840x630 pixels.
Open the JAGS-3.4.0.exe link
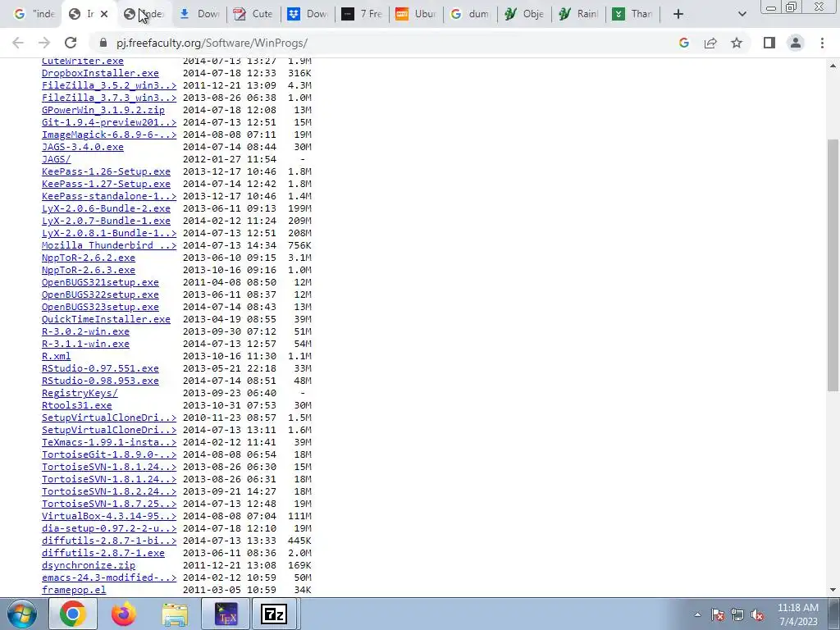click(83, 147)
